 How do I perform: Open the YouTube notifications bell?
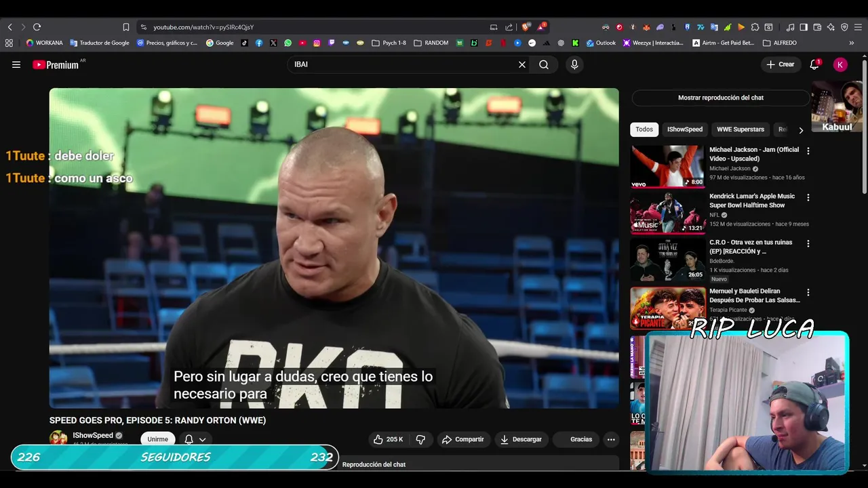click(814, 64)
